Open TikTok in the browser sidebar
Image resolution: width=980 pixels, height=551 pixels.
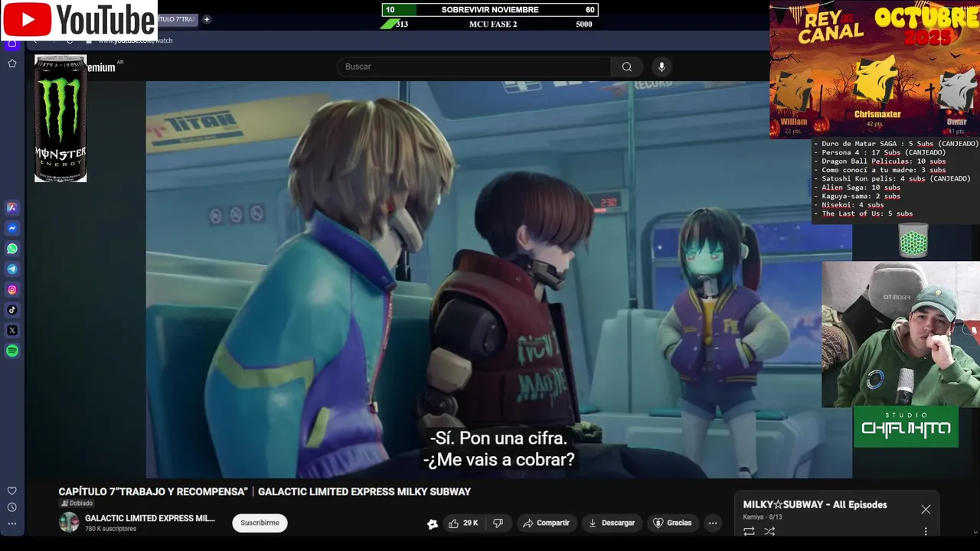(12, 310)
